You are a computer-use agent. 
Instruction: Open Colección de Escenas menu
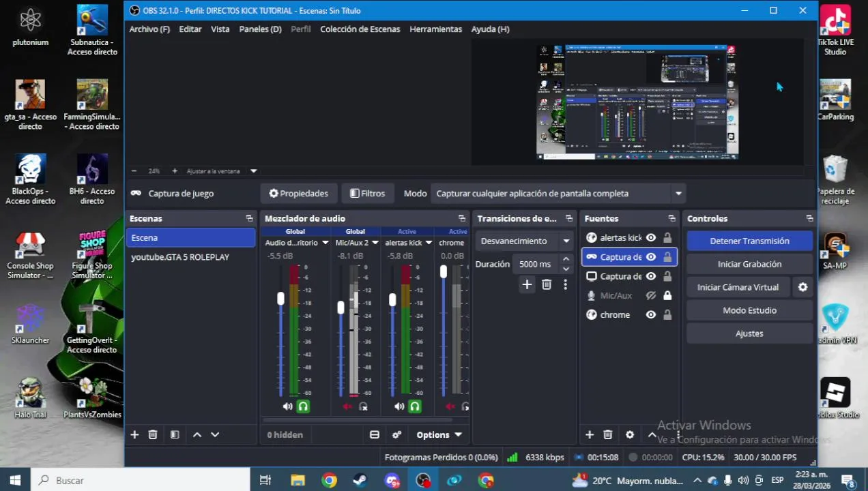[360, 29]
